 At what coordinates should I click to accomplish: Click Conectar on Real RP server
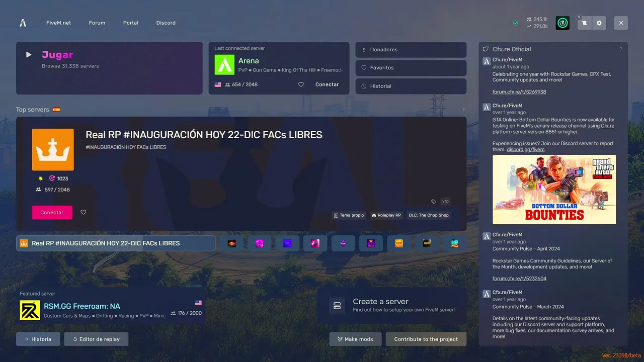[x=52, y=212]
